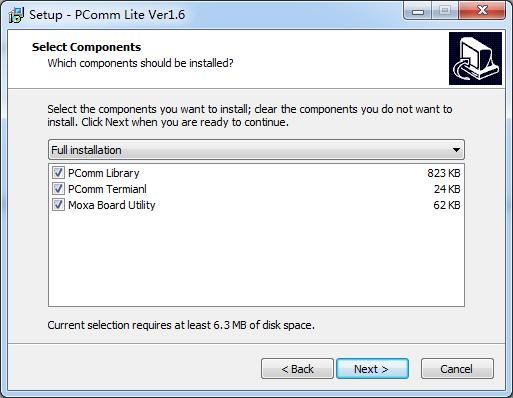The image size is (513, 398).
Task: Click the 62 KB size entry
Action: (x=447, y=205)
